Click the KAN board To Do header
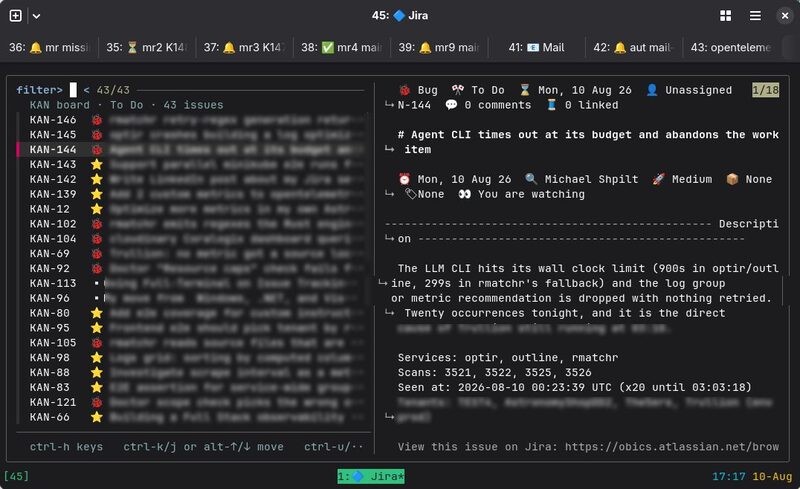Screen dimensions: 800x489 click(x=126, y=105)
